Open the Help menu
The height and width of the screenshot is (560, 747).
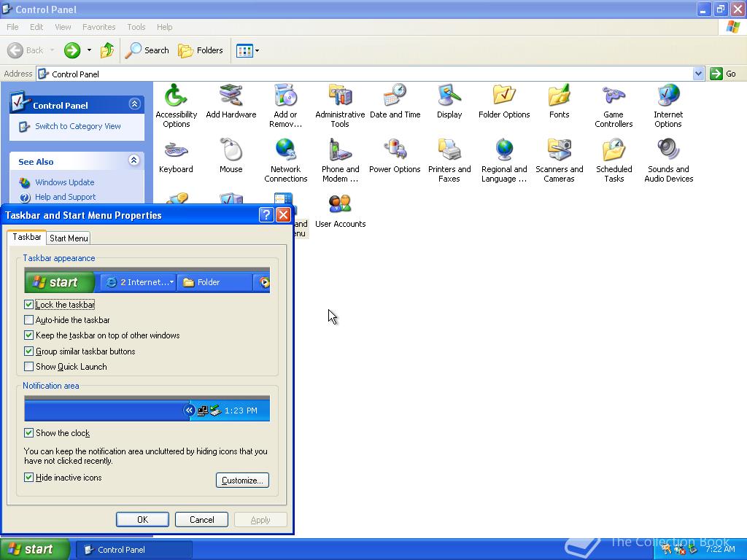coord(164,27)
